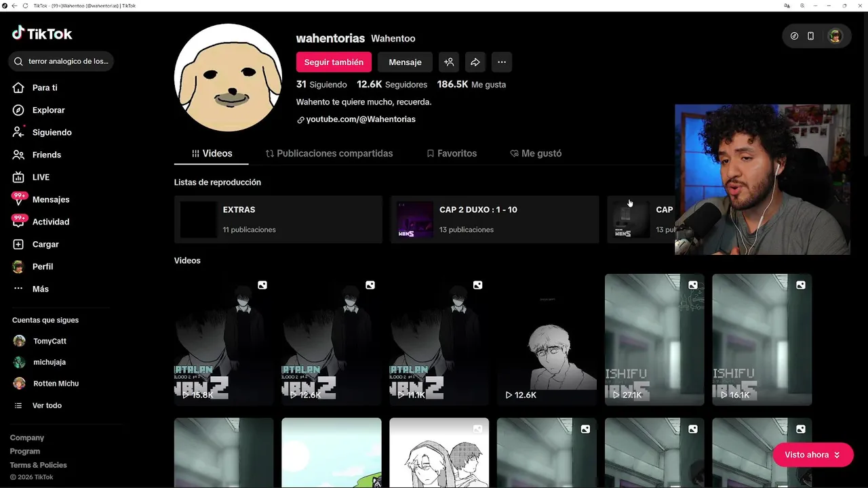
Task: Open video thumbnail with 11.1K views
Action: pyautogui.click(x=439, y=340)
